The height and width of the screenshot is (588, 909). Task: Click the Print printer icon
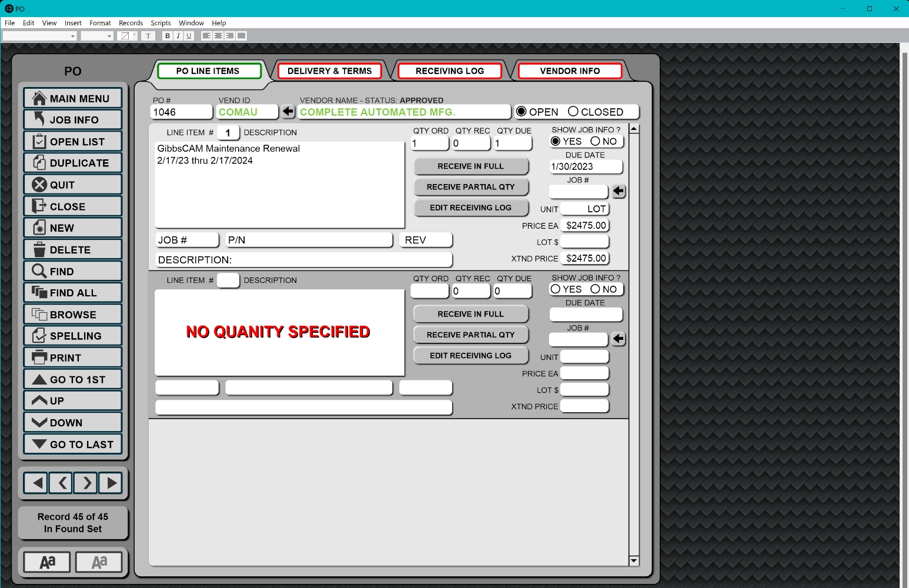(39, 358)
